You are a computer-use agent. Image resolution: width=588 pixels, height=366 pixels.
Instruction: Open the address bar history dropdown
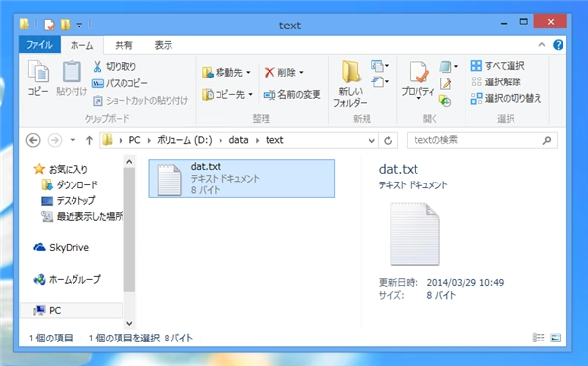pos(371,141)
